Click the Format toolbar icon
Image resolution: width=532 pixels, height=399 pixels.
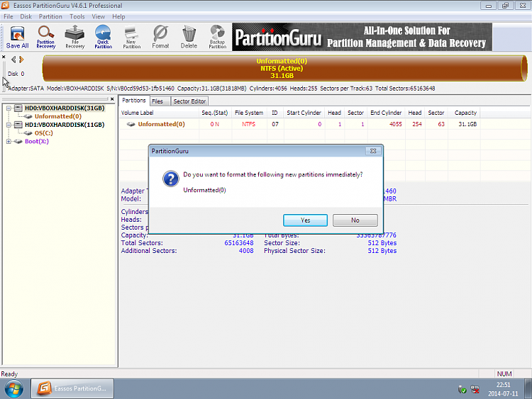pos(160,38)
